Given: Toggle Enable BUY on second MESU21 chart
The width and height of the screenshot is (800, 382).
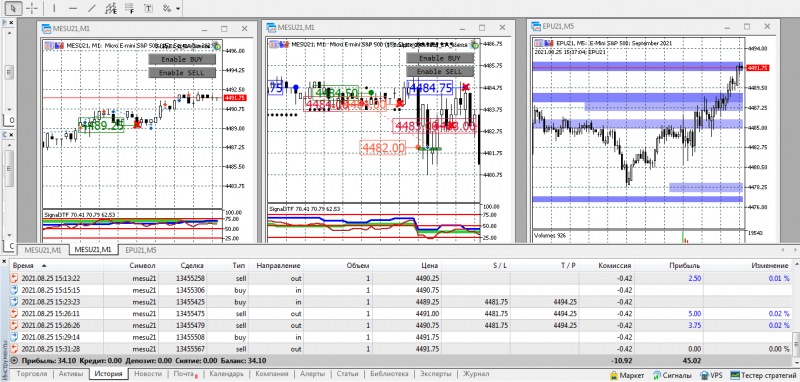Looking at the screenshot, I should coord(440,58).
